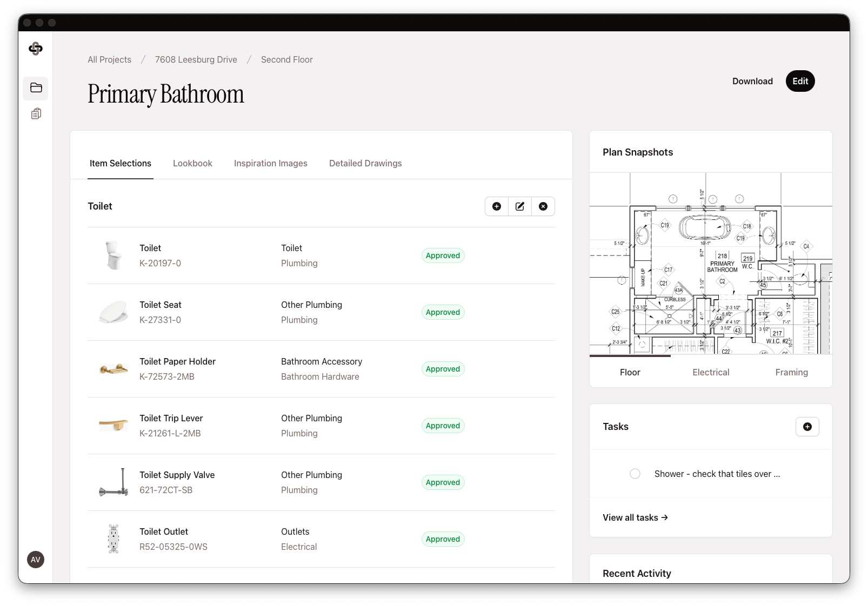Screen dimensions: 868x606
Task: Select the Framing plan snapshot tab
Action: (x=792, y=372)
